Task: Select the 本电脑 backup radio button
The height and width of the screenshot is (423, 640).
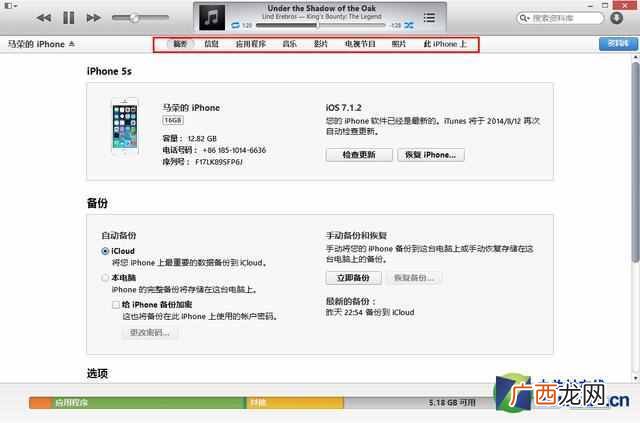Action: [x=105, y=278]
